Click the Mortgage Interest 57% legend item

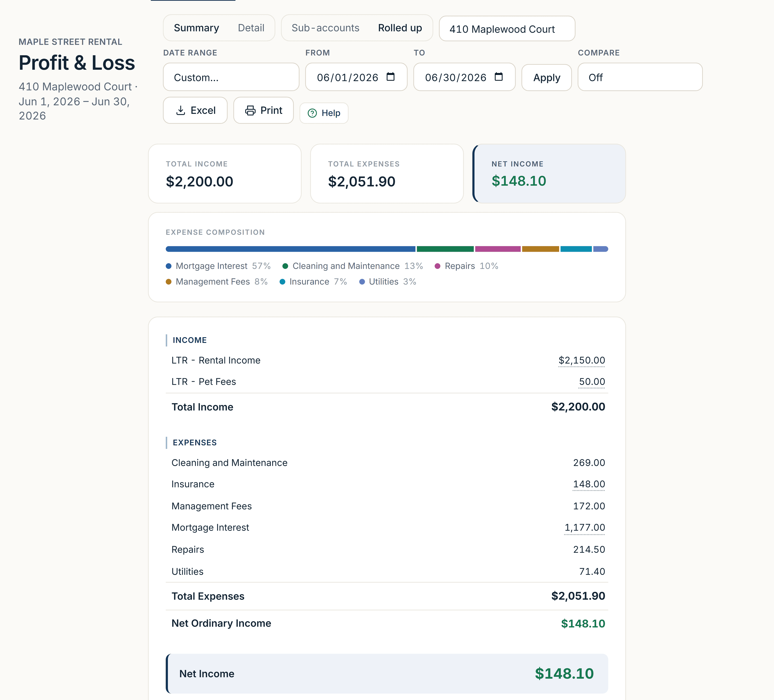[218, 266]
